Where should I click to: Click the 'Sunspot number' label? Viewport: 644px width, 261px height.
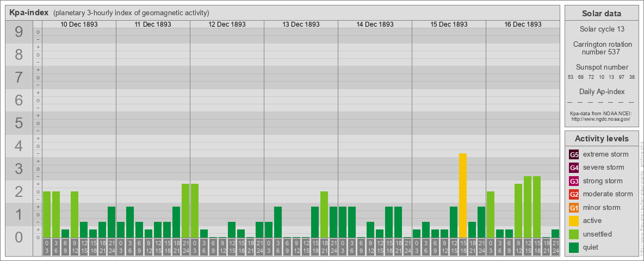click(602, 67)
